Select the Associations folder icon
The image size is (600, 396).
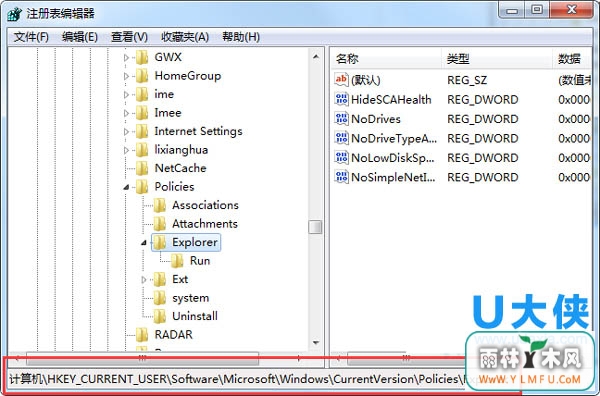[x=160, y=205]
